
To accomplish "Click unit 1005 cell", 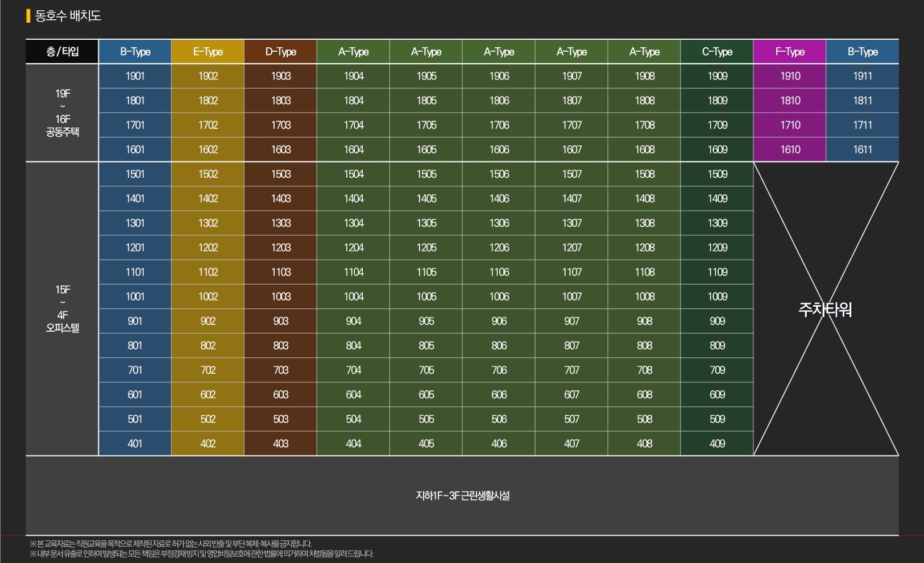I will pyautogui.click(x=426, y=297).
